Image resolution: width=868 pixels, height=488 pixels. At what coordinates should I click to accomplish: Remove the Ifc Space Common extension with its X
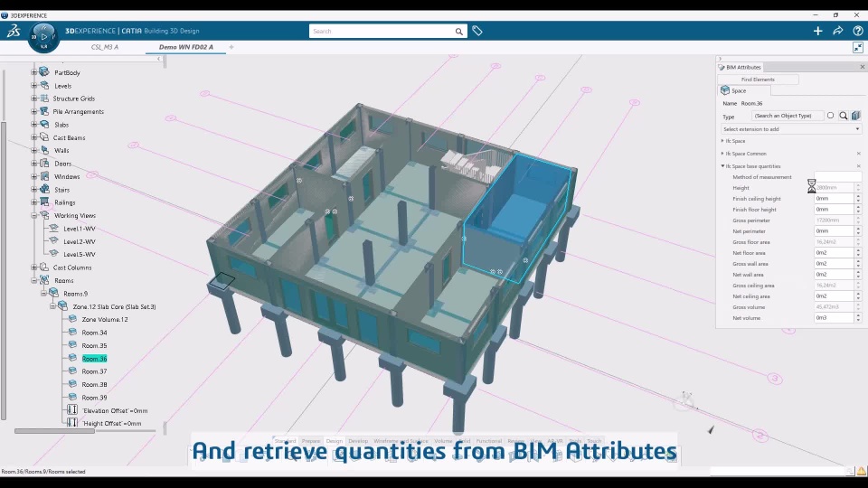click(859, 154)
